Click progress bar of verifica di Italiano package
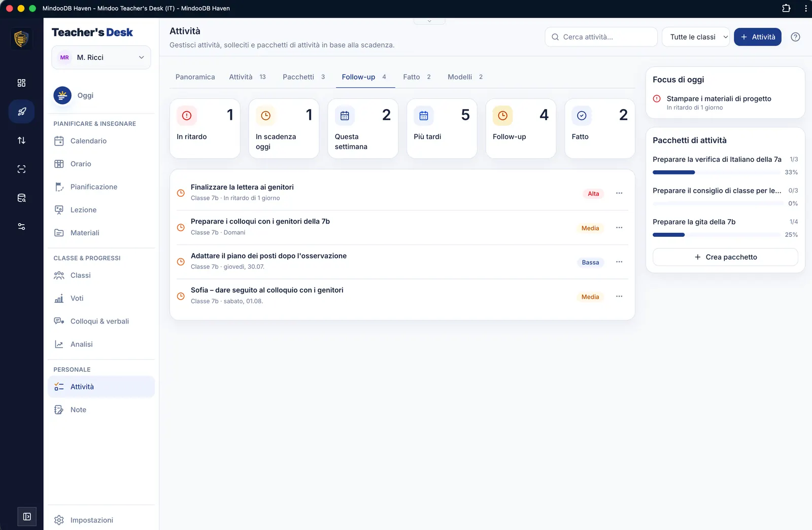The height and width of the screenshot is (530, 812). (x=717, y=172)
